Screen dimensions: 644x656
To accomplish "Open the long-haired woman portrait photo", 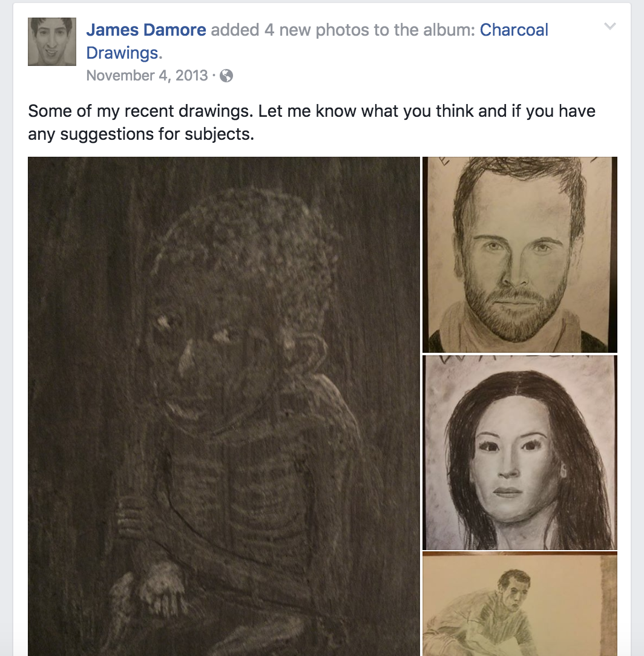I will pos(520,452).
